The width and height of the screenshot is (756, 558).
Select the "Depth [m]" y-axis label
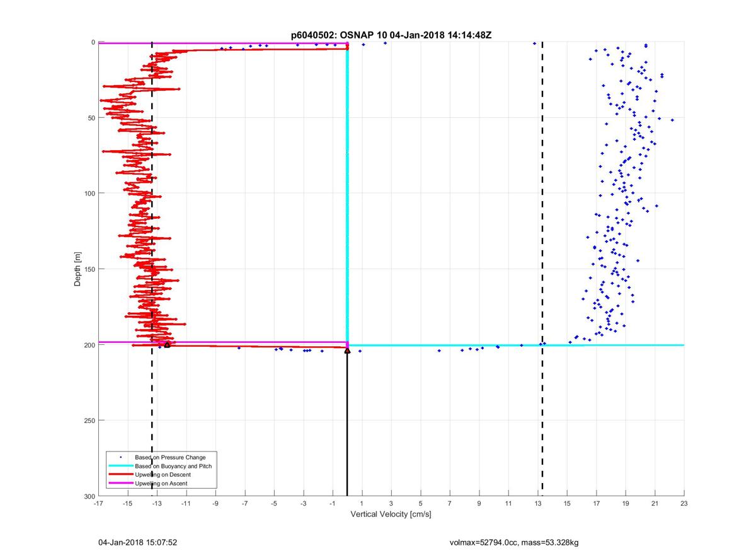click(77, 269)
